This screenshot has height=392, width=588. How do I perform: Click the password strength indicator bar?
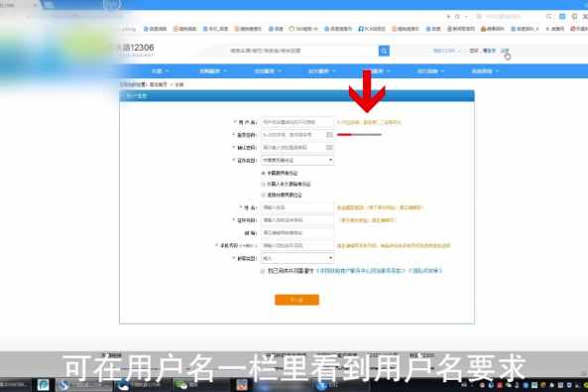[359, 134]
